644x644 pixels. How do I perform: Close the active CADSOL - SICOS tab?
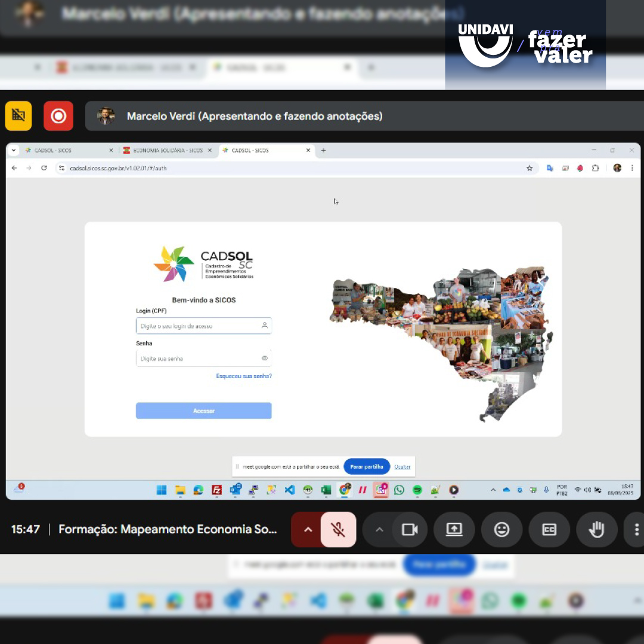tap(308, 150)
